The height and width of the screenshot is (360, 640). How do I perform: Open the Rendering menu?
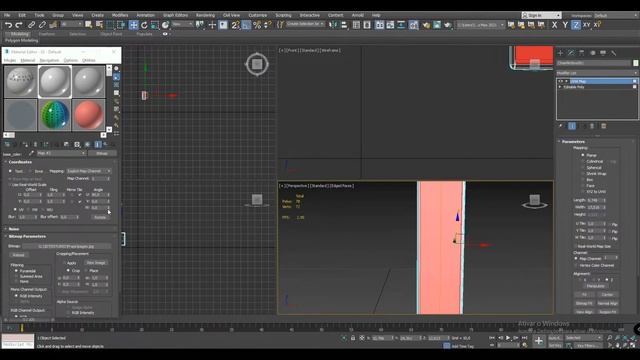(205, 15)
